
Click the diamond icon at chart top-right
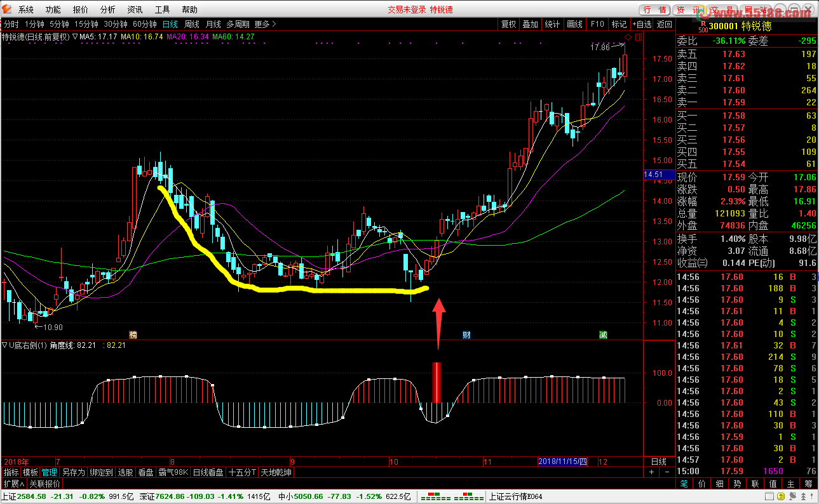click(628, 37)
